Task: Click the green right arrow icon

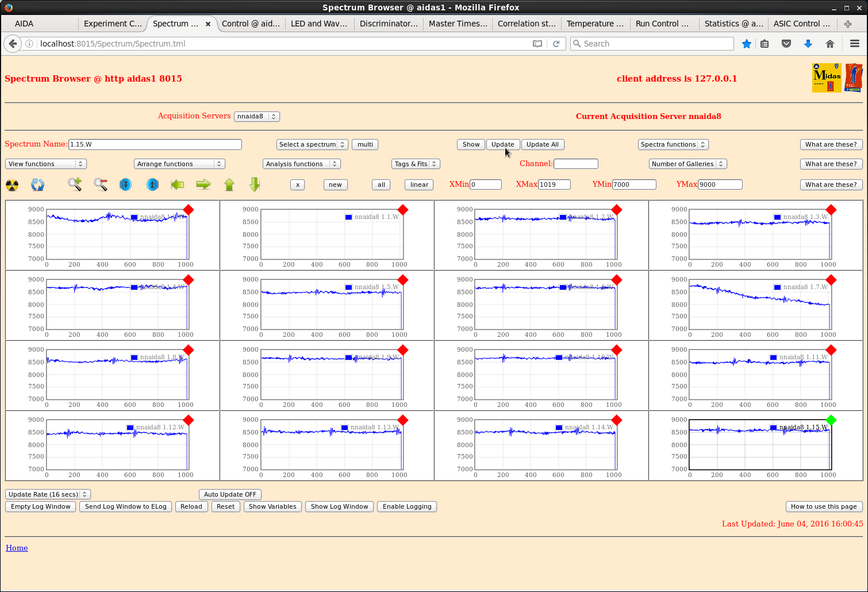Action: coord(203,184)
